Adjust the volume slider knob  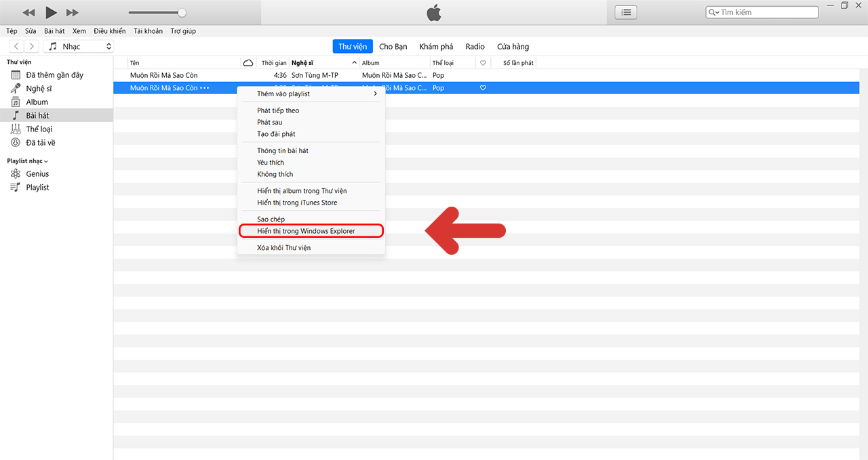(x=182, y=12)
